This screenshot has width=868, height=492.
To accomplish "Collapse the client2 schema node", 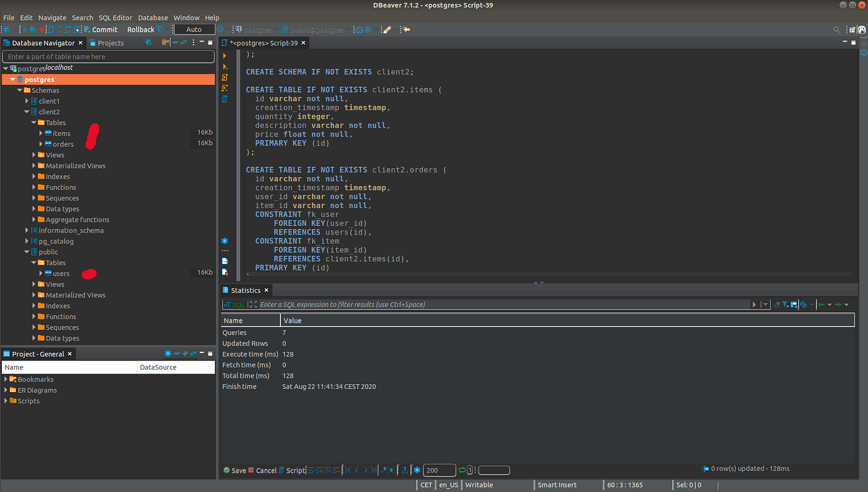I will [x=27, y=112].
